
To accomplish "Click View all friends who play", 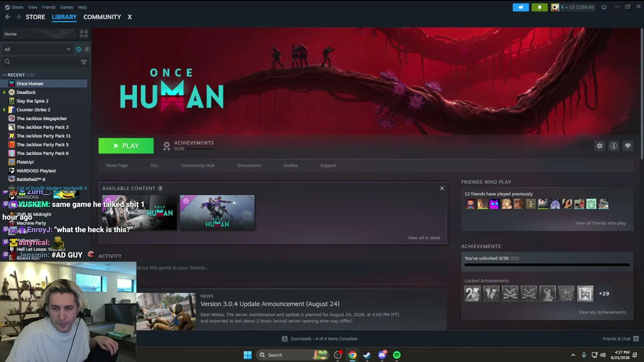I will point(600,223).
